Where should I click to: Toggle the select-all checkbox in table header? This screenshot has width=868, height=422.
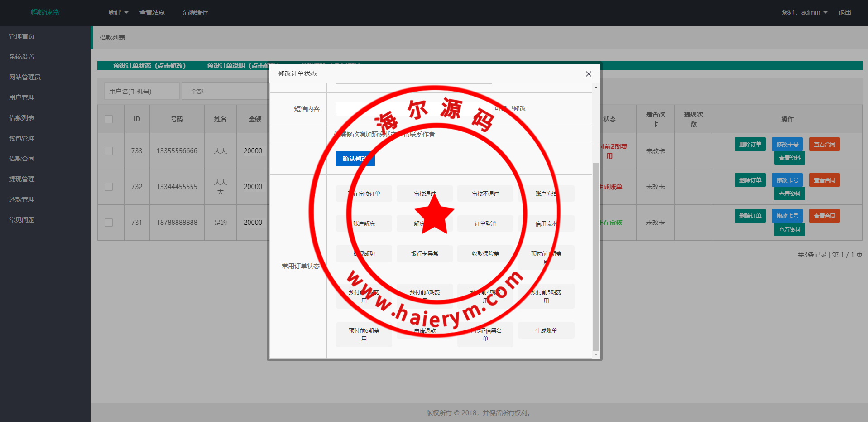coord(109,119)
